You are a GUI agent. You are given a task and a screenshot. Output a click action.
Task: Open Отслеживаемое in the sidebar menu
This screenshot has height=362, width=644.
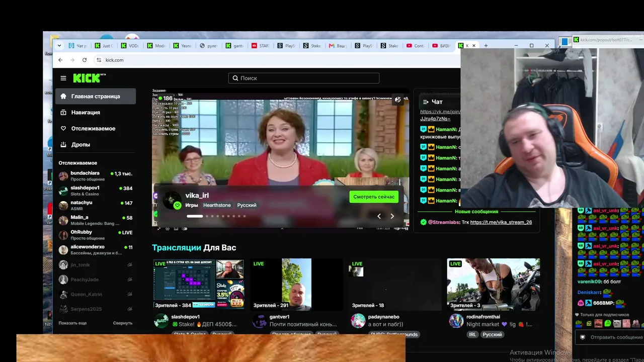(x=95, y=128)
